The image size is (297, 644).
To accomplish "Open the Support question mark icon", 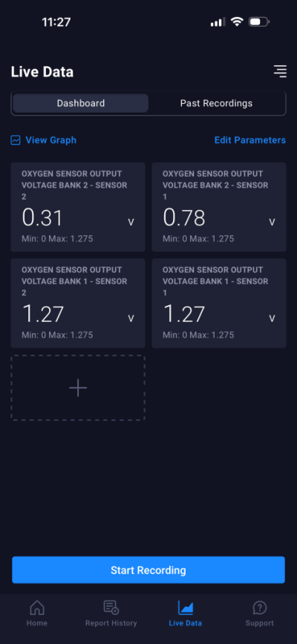I will 260,608.
